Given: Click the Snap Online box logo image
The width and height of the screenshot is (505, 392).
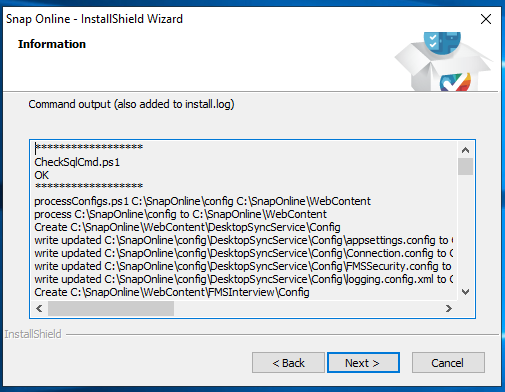Looking at the screenshot, I should pos(444,61).
